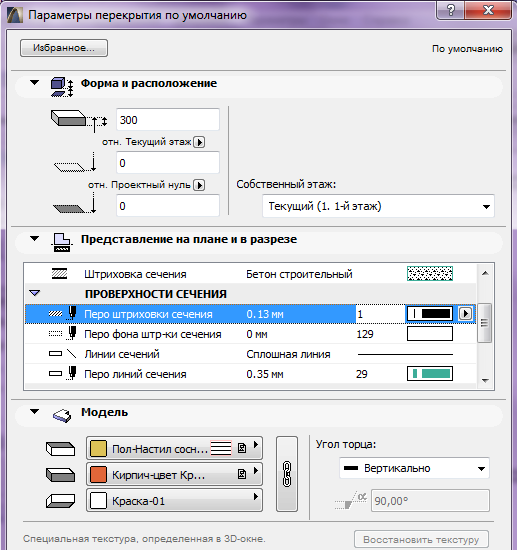Click the Избранное... button
Image resolution: width=517 pixels, height=550 pixels.
pos(64,48)
